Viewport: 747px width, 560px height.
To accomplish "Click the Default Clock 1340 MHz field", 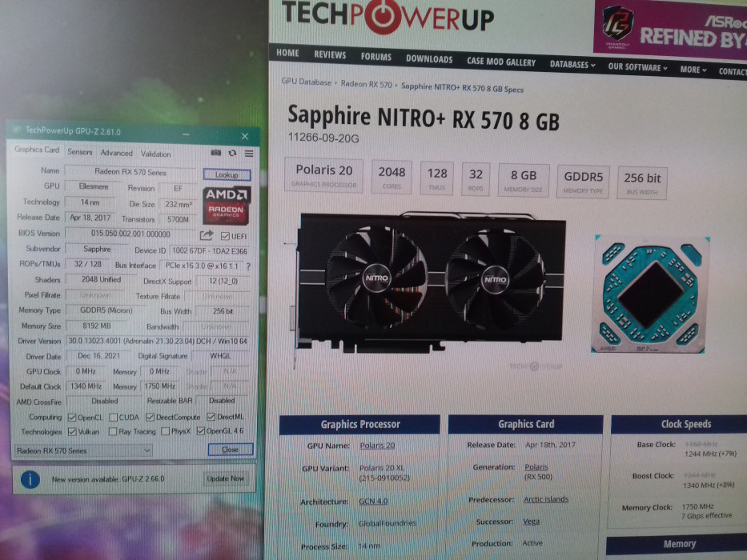I will [x=86, y=386].
